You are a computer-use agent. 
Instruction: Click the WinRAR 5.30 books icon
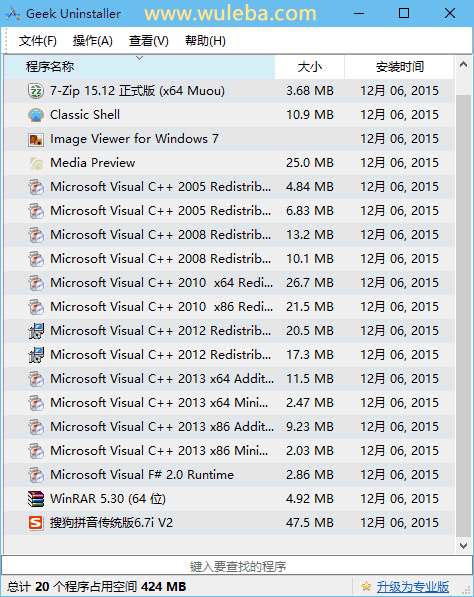(x=36, y=499)
